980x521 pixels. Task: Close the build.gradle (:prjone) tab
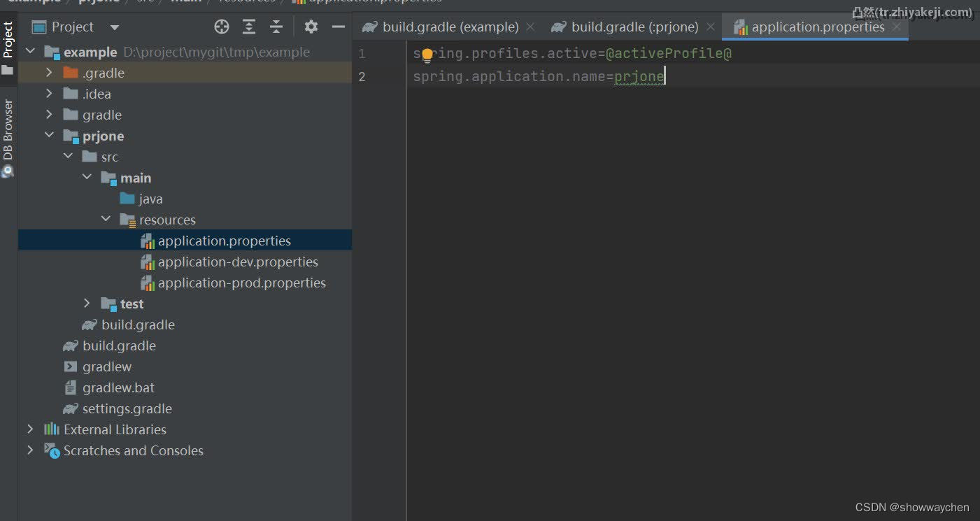pos(711,27)
